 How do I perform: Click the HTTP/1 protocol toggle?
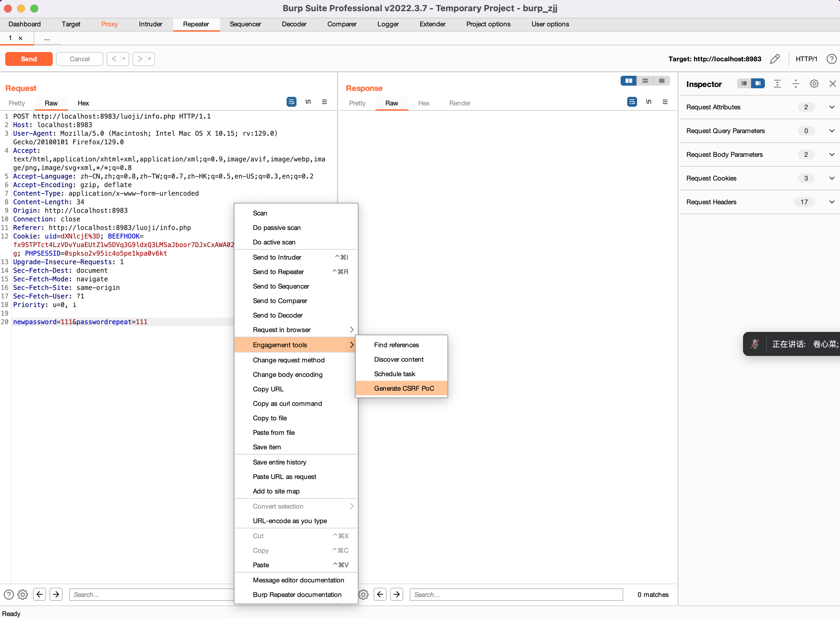pos(806,59)
